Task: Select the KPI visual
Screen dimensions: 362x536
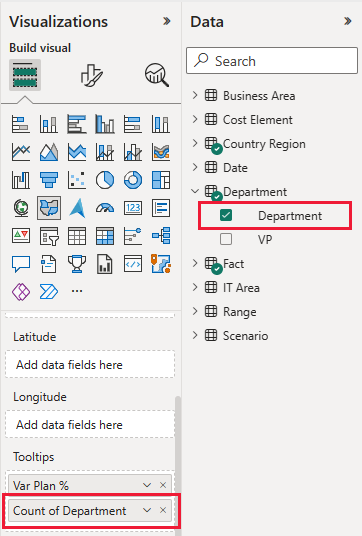Action: coord(21,236)
